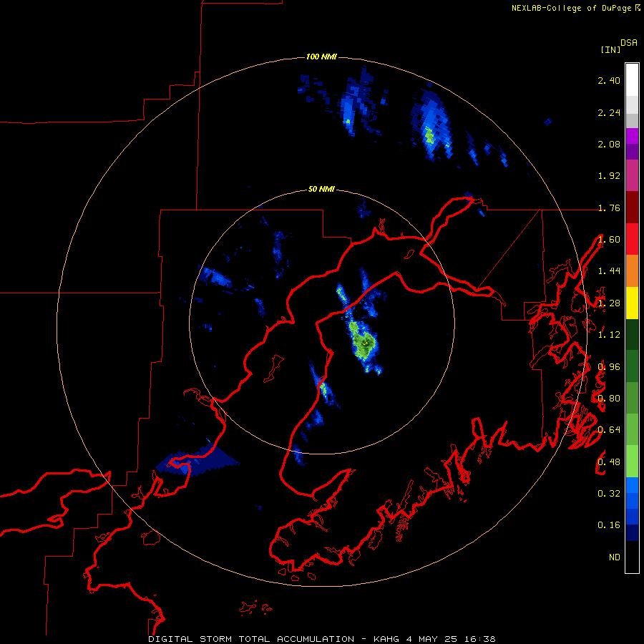Click the 2.24 legend value
The height and width of the screenshot is (644, 644).
click(609, 112)
